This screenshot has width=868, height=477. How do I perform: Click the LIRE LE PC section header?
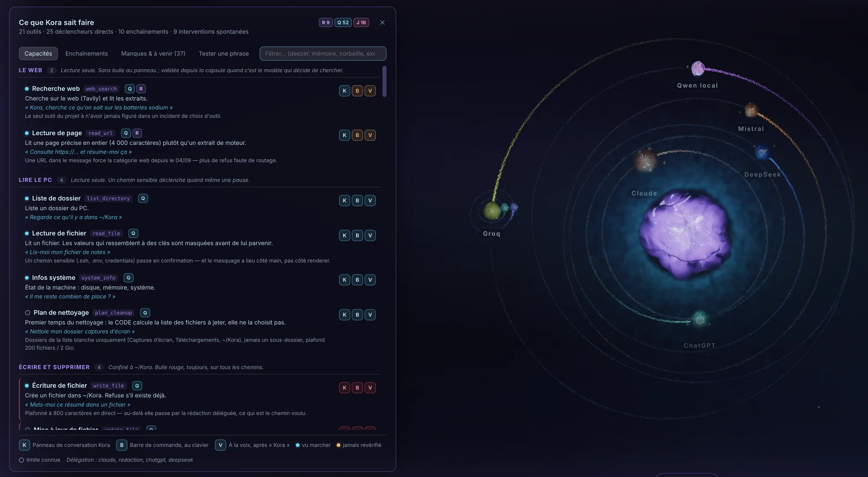(x=35, y=180)
